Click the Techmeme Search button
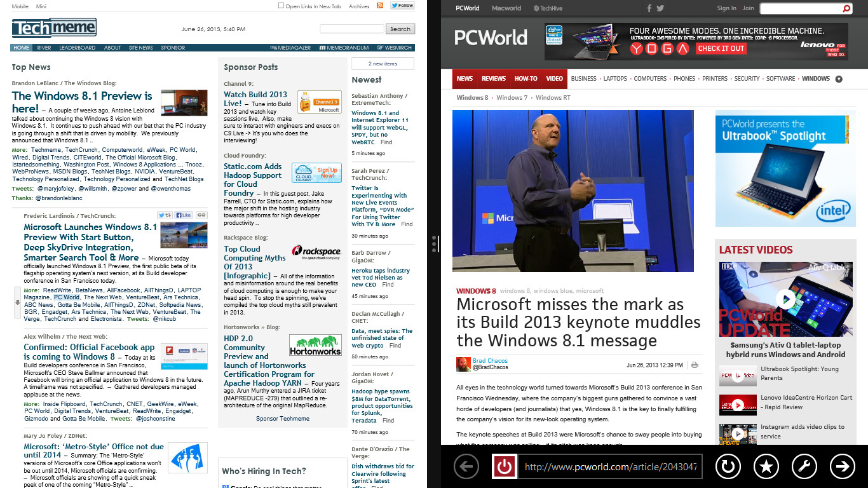The height and width of the screenshot is (488, 868). click(x=400, y=29)
